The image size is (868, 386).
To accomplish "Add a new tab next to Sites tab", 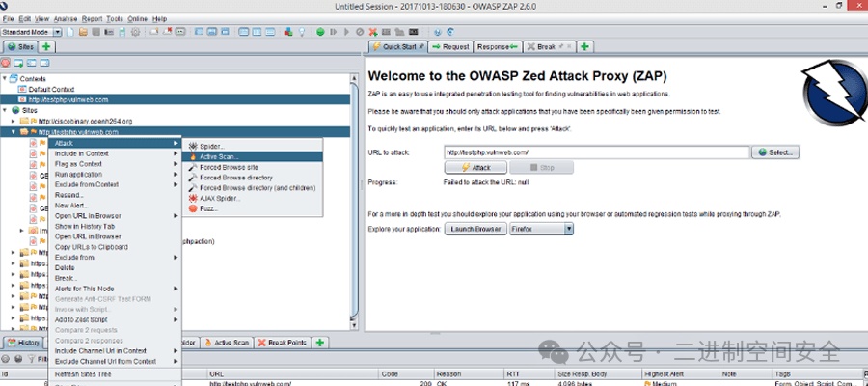I will point(46,47).
